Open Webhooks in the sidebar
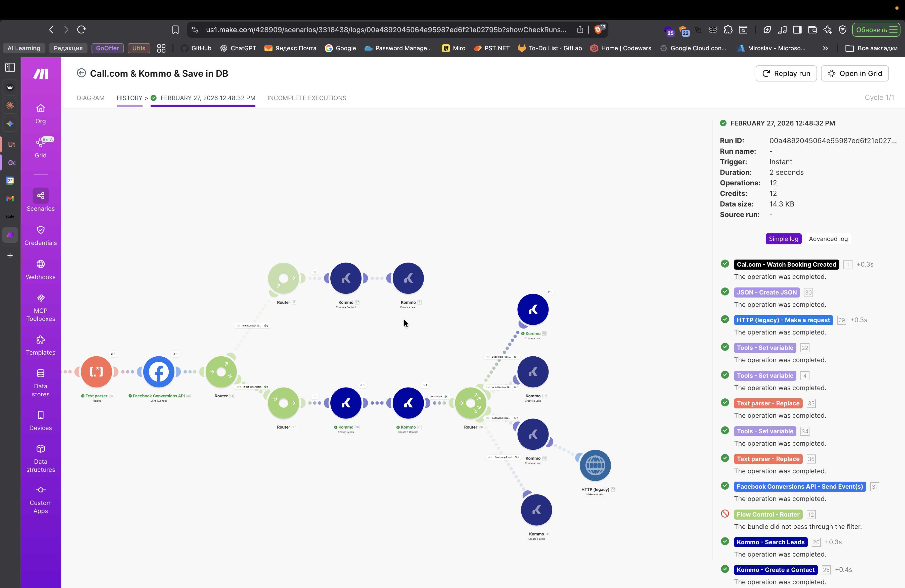905x588 pixels. [41, 270]
